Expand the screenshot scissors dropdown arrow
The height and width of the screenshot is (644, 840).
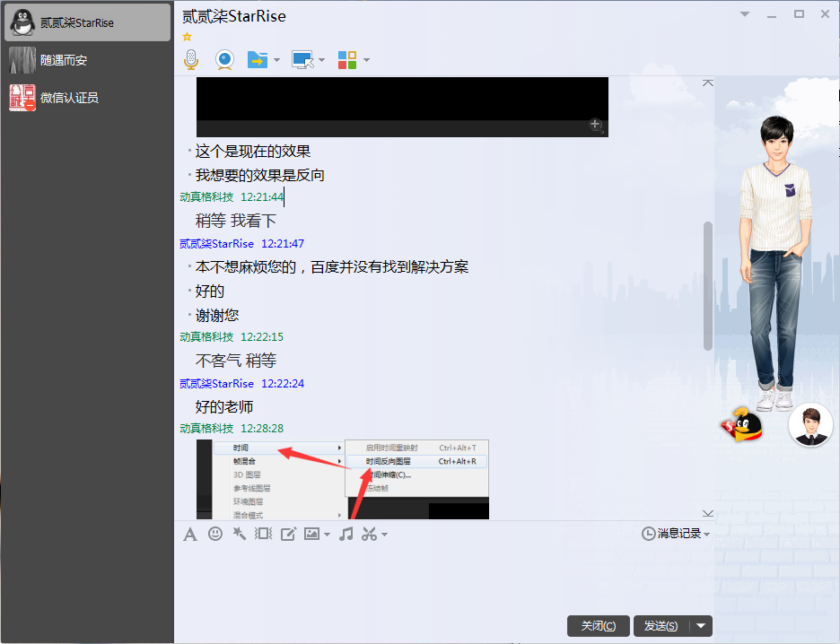coord(384,535)
